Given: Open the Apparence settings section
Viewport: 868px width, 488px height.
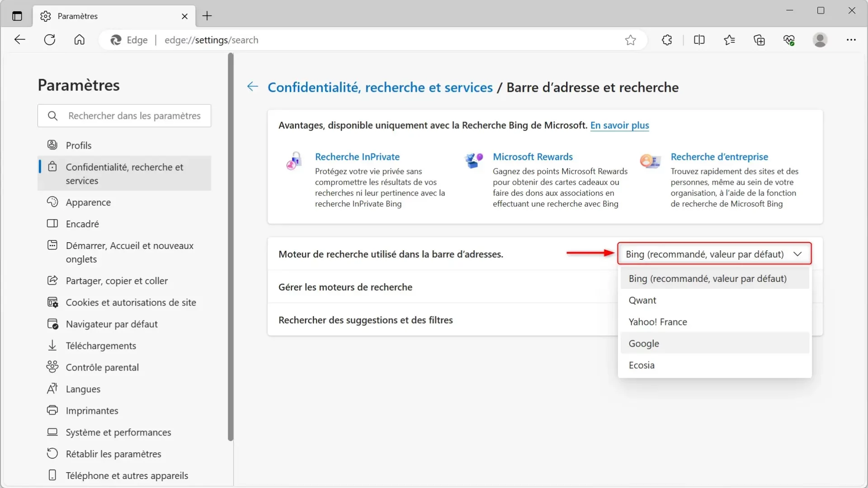Looking at the screenshot, I should click(124, 202).
